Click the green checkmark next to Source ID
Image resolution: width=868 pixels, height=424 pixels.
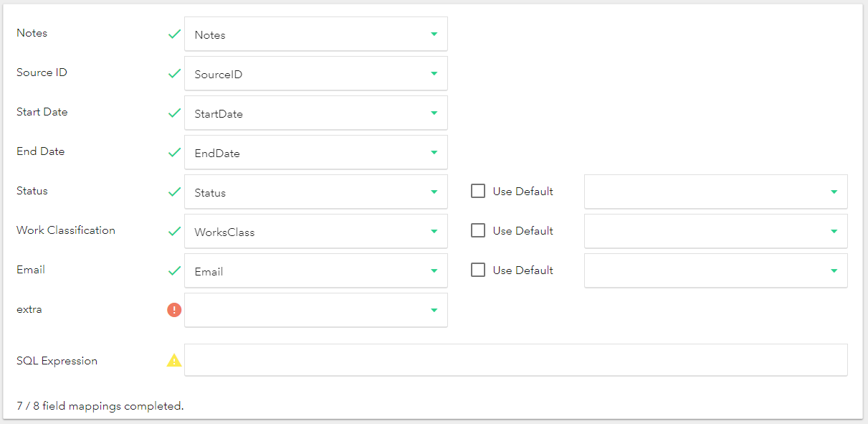(174, 73)
